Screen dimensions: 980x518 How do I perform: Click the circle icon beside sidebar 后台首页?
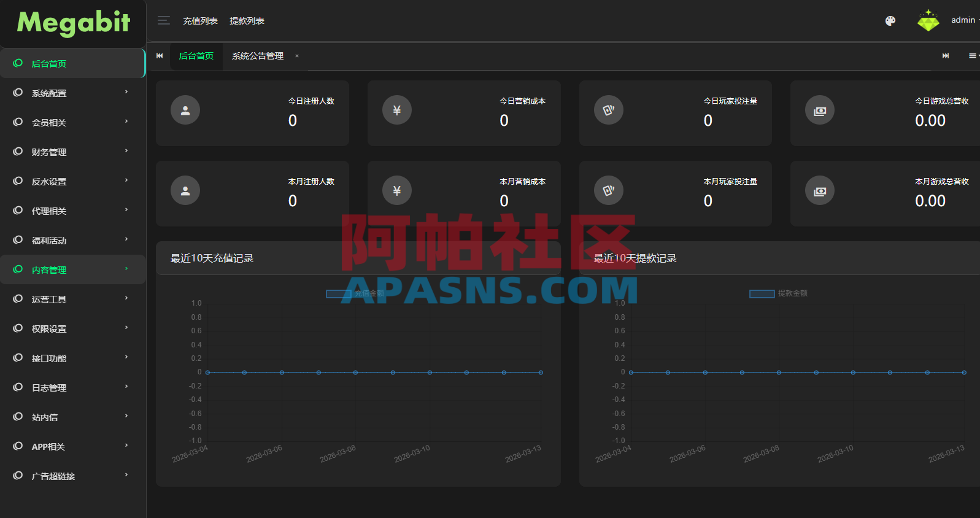click(18, 63)
